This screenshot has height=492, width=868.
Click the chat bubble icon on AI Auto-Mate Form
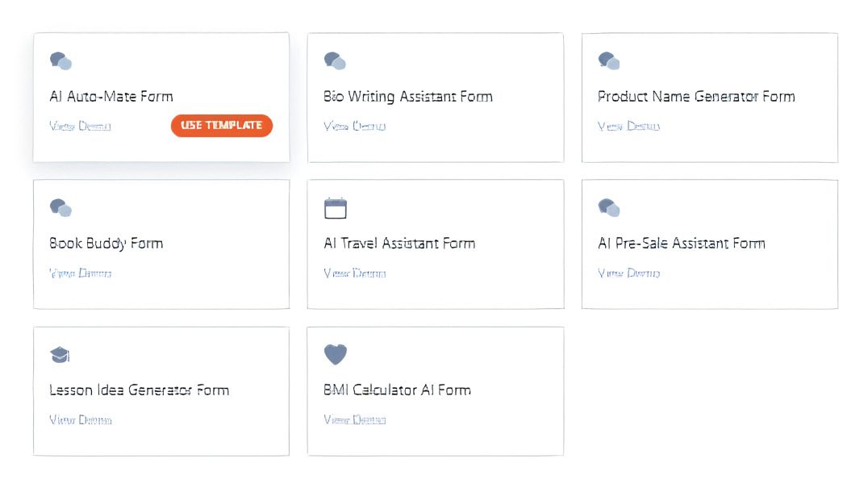(61, 60)
